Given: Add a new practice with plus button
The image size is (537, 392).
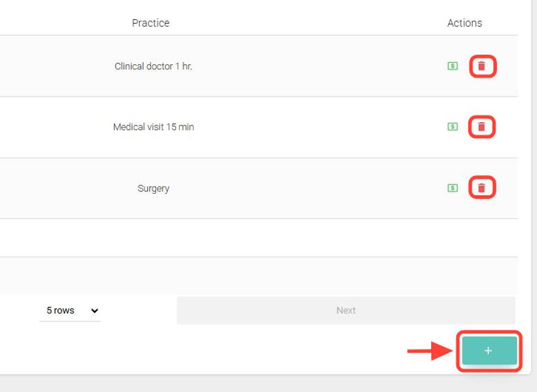Looking at the screenshot, I should [489, 351].
